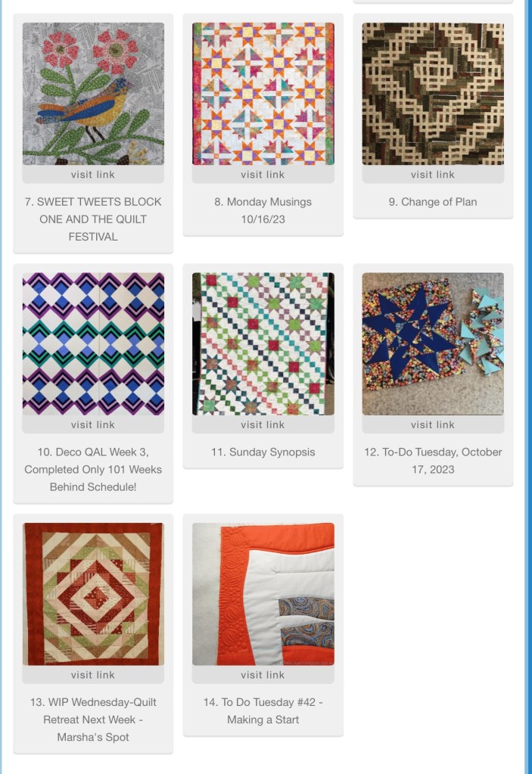Click visit link under Monday Musings entry
This screenshot has width=532, height=774.
pos(263,174)
